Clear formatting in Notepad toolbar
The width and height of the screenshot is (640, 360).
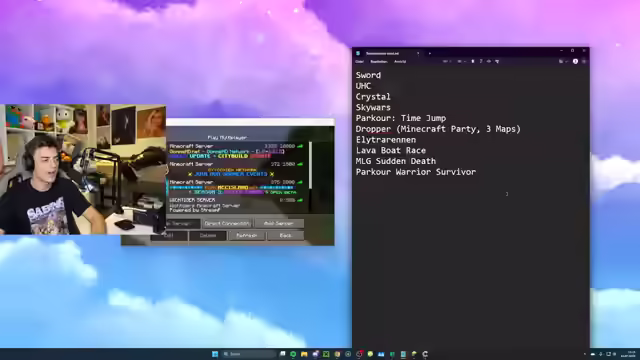click(497, 61)
